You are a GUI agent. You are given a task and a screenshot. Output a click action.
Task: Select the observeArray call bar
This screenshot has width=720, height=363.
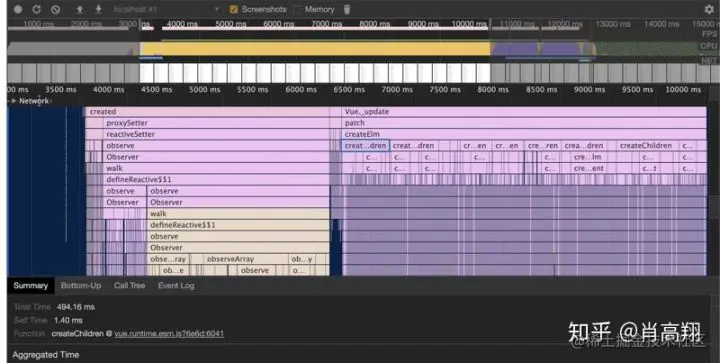click(x=245, y=259)
